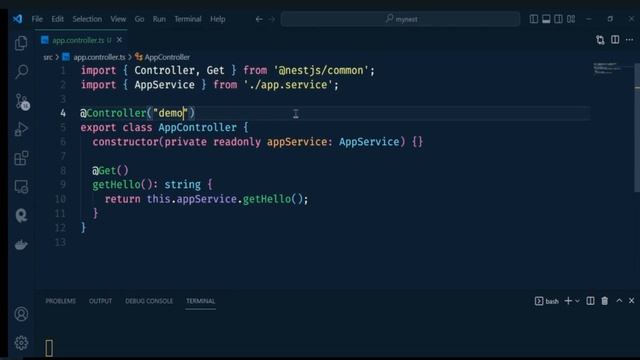Open the Remote Explorer view

pos(21,187)
